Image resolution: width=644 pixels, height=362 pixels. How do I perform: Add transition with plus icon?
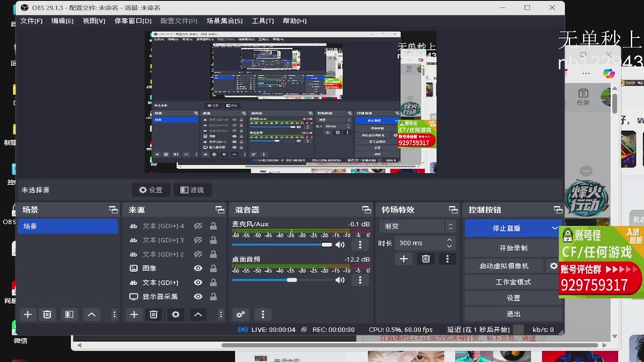click(x=404, y=258)
